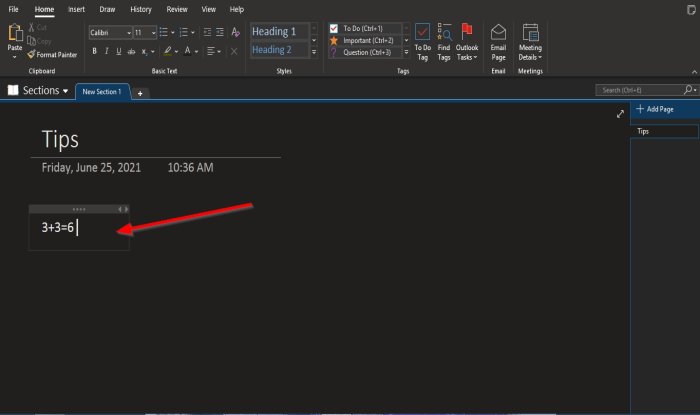The width and height of the screenshot is (700, 415).
Task: Click the 3+3=6 note text
Action: pyautogui.click(x=57, y=227)
